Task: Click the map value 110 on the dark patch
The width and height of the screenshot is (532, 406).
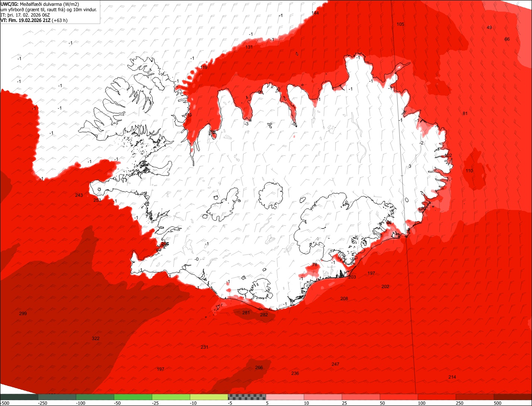Action: click(469, 171)
